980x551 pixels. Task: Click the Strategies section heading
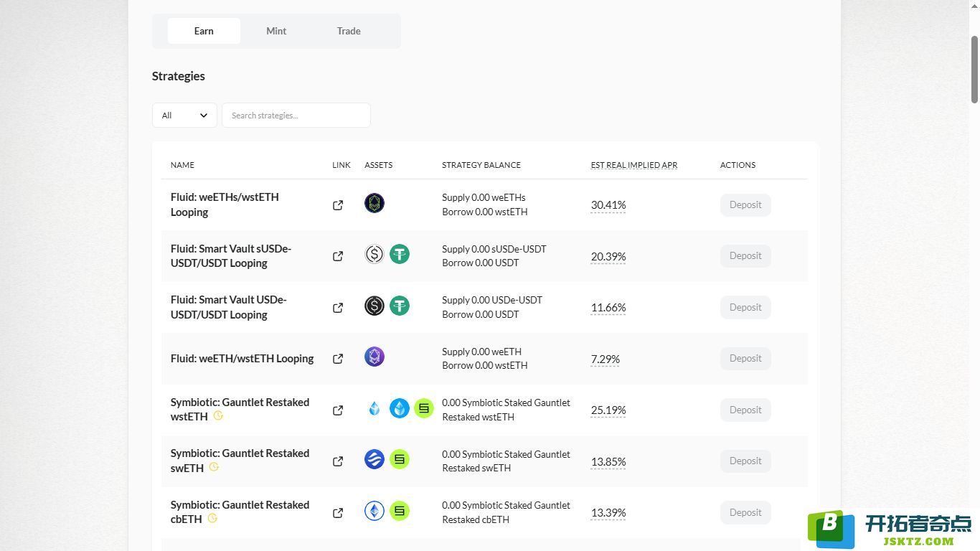point(179,76)
